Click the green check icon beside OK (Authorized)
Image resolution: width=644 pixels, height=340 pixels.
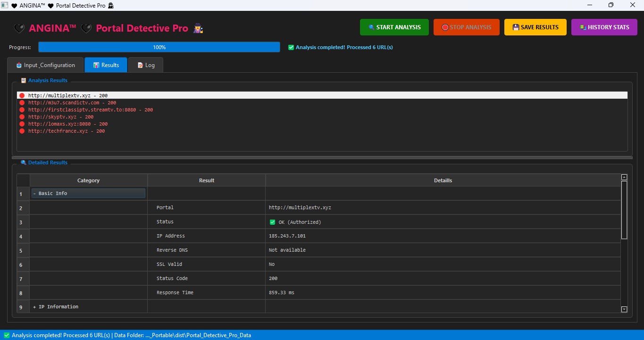coord(272,222)
